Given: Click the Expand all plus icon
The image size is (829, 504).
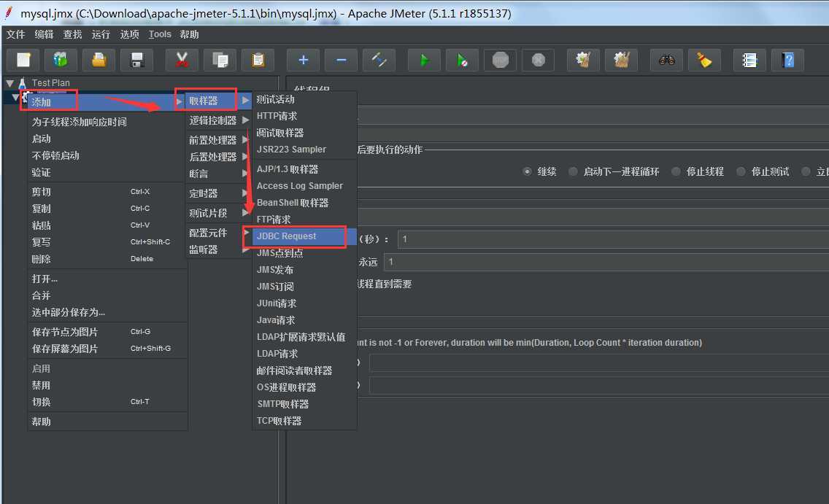Looking at the screenshot, I should pos(303,60).
